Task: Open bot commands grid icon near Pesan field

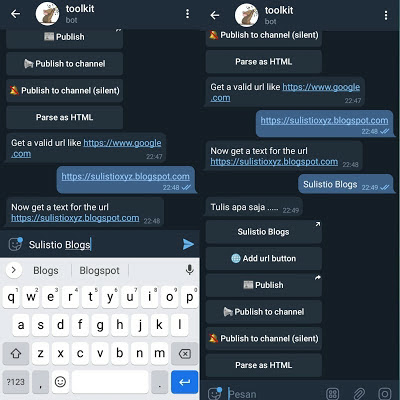Action: pyautogui.click(x=332, y=394)
